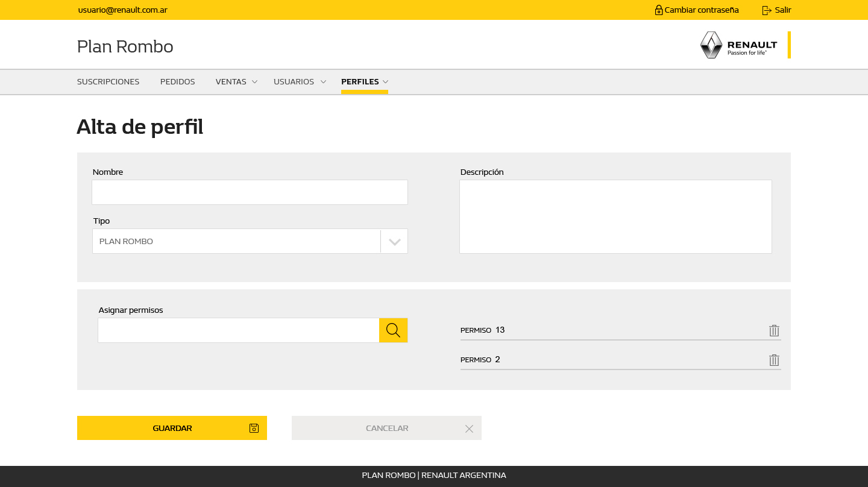
Task: Click the Nombre field label
Action: tap(108, 172)
